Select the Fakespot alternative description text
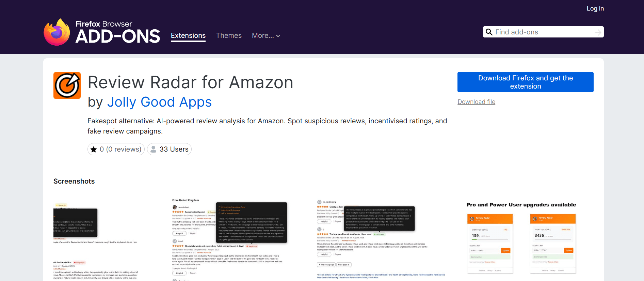Image resolution: width=644 pixels, height=281 pixels. pos(267,126)
